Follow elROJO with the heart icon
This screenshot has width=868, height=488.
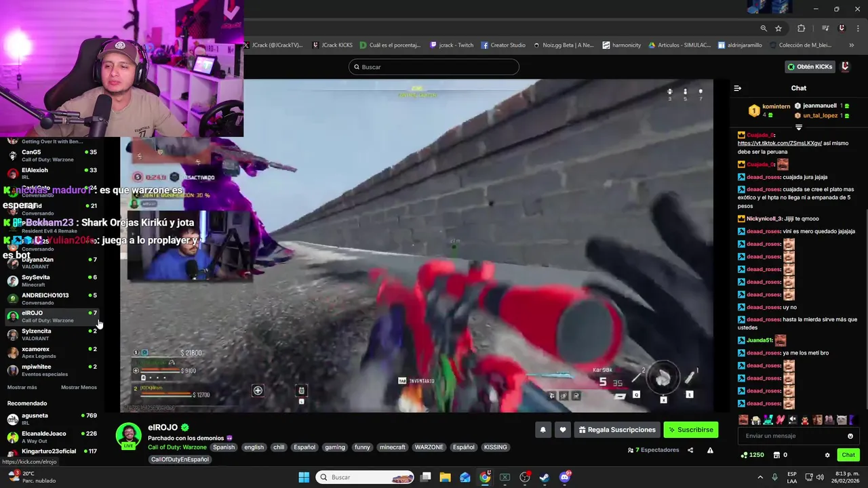point(562,430)
